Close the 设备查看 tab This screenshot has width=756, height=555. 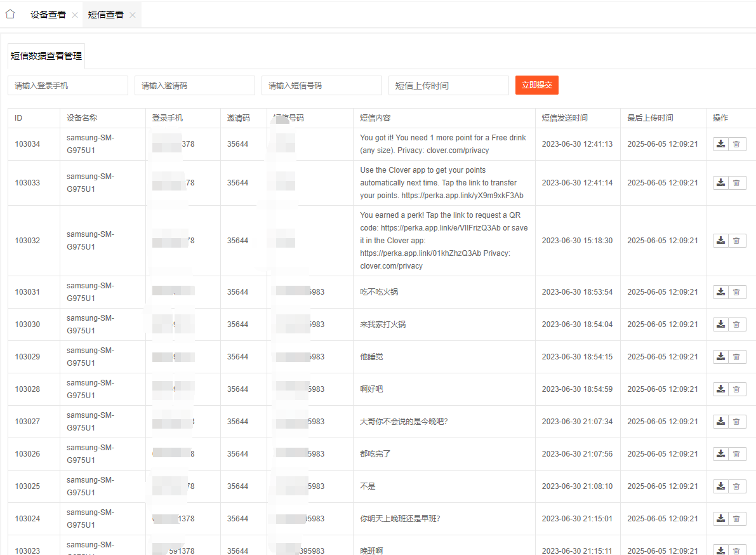click(75, 15)
